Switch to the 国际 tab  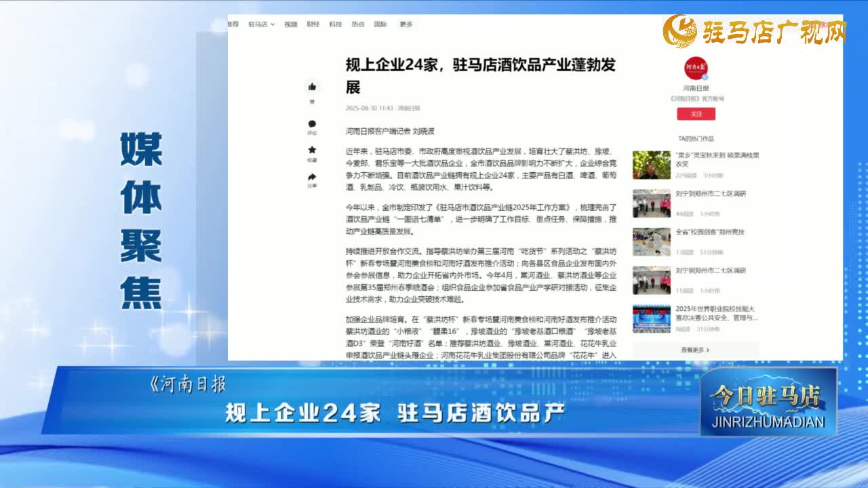click(x=380, y=24)
